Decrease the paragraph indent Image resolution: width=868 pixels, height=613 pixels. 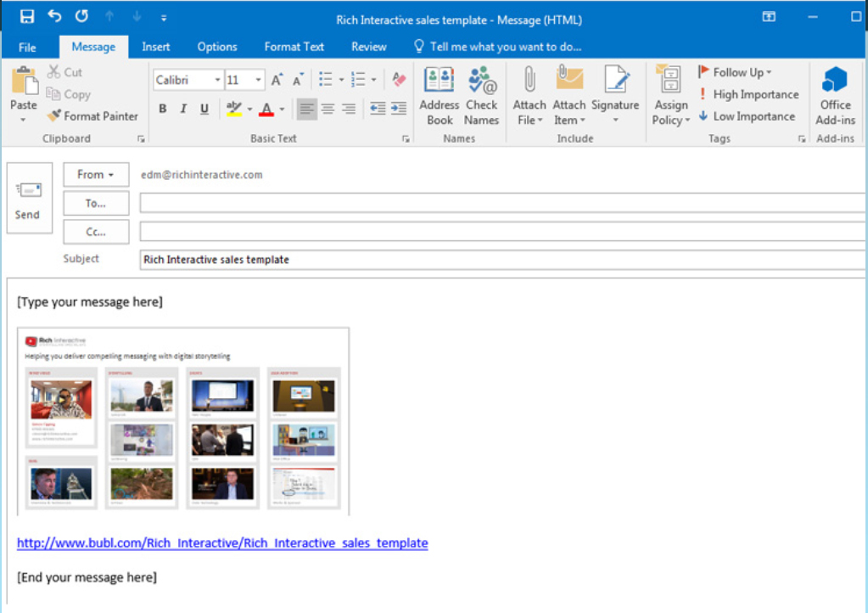pyautogui.click(x=378, y=109)
